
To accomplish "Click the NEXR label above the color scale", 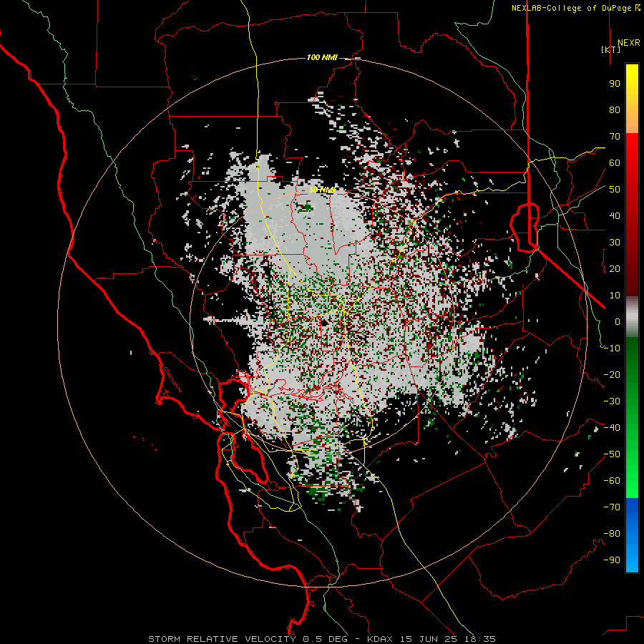I will click(x=629, y=43).
